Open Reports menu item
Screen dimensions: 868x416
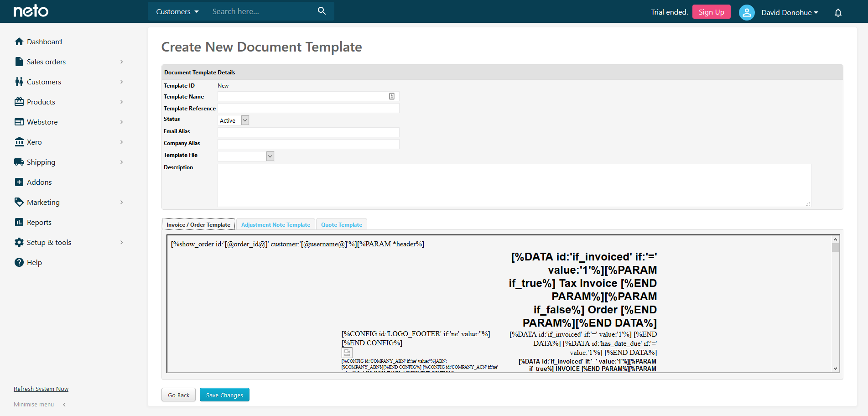pyautogui.click(x=39, y=222)
